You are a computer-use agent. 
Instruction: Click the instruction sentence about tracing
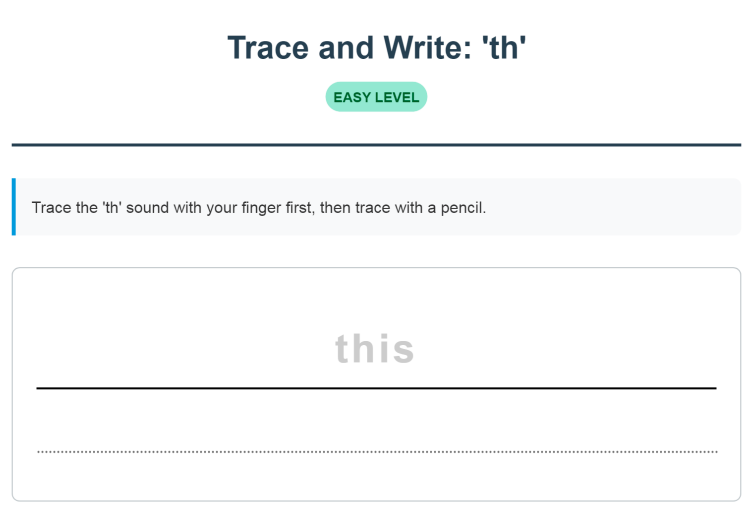[x=258, y=208]
